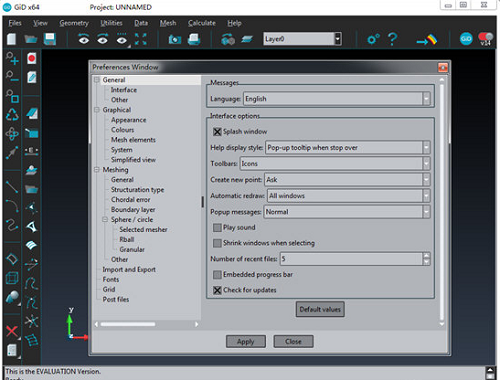
Task: Disable the Check for updates checkbox
Action: tap(217, 290)
